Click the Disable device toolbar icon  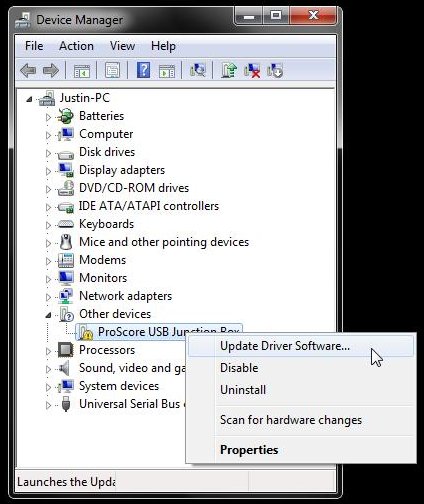pyautogui.click(x=275, y=70)
